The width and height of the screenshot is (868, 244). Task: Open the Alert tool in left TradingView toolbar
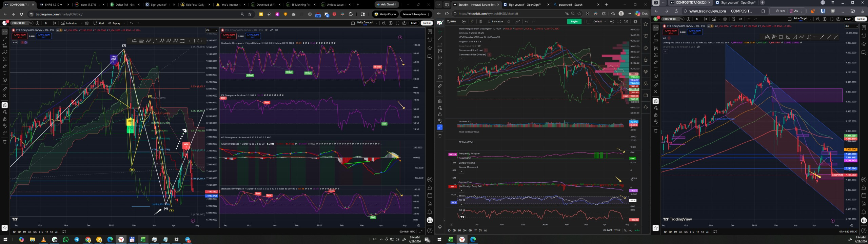(99, 23)
